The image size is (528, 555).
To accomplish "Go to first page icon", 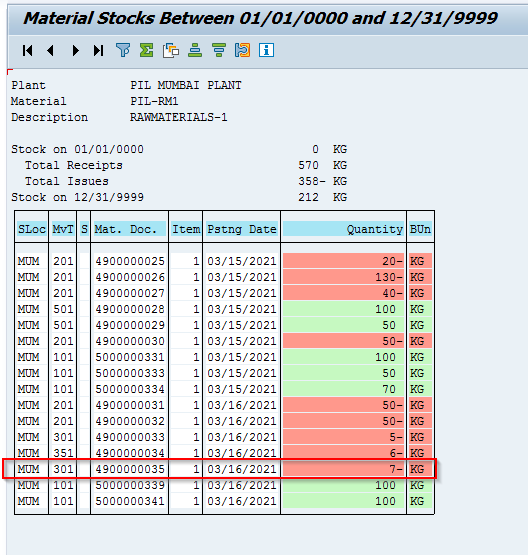I will pyautogui.click(x=28, y=50).
